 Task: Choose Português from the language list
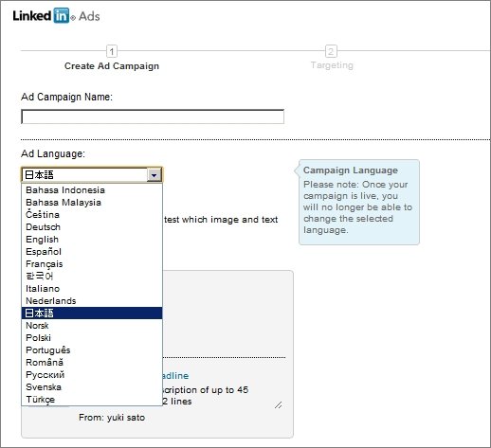[92, 350]
